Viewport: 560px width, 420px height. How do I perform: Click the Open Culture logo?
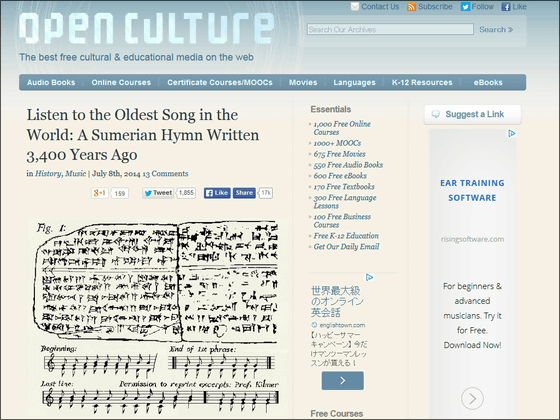point(146,29)
